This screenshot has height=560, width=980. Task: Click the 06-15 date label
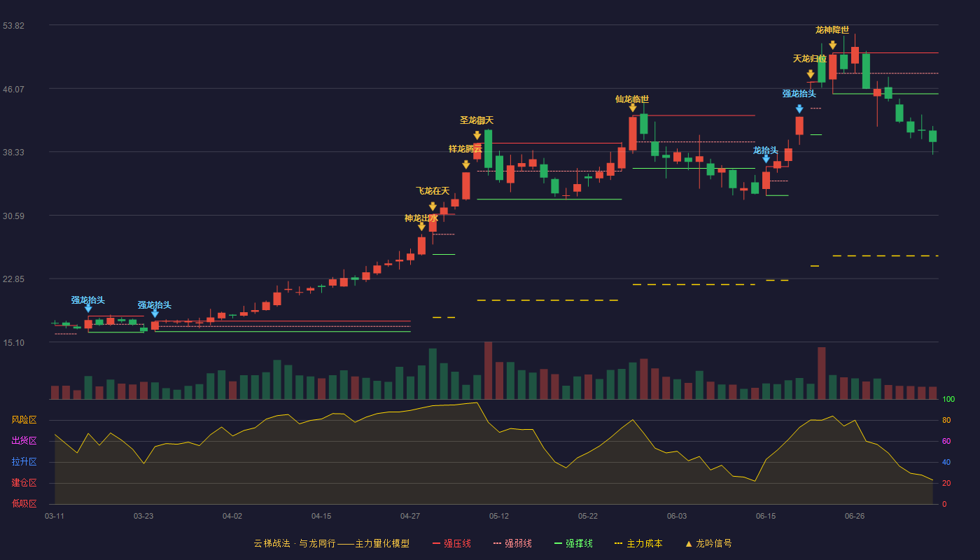(x=766, y=516)
